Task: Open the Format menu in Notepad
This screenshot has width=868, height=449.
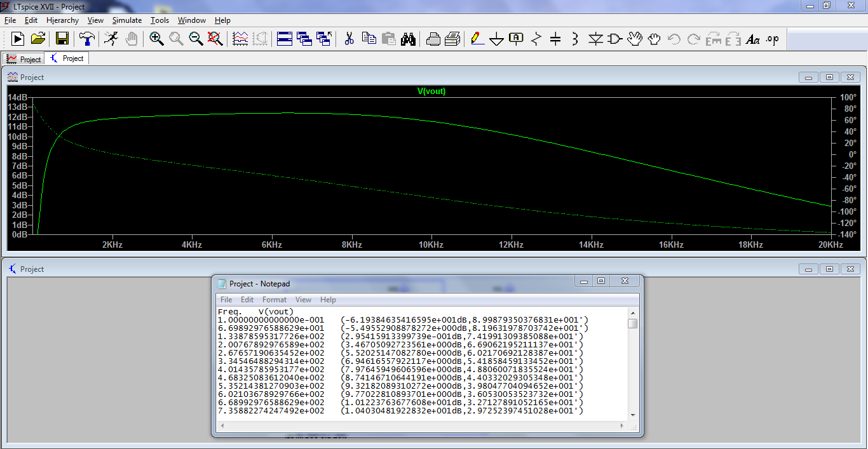Action: (275, 300)
